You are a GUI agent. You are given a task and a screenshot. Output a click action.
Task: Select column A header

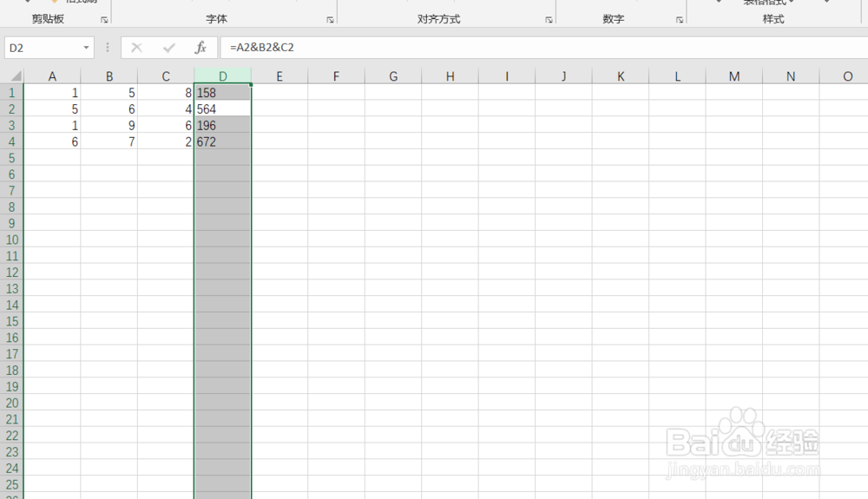click(52, 76)
